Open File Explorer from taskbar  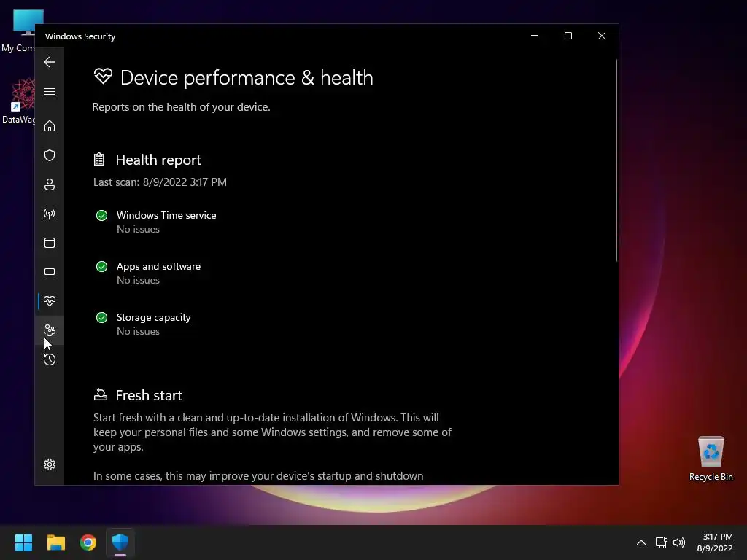[55, 542]
